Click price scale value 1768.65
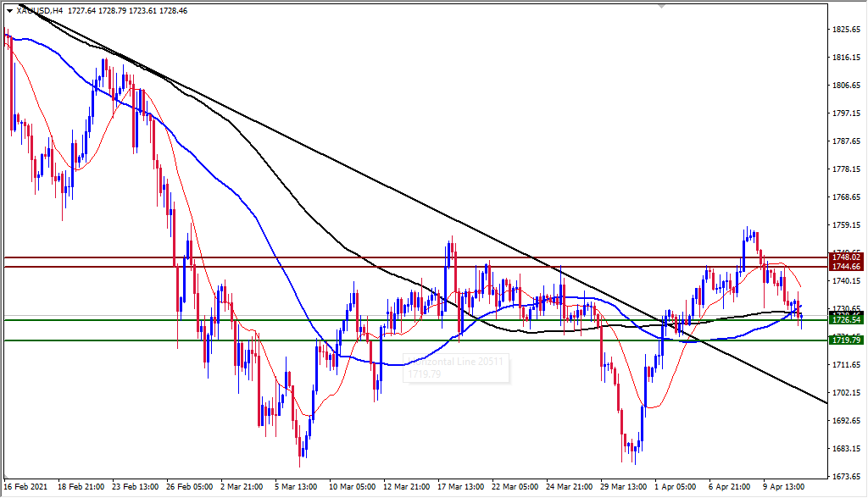 [x=847, y=197]
